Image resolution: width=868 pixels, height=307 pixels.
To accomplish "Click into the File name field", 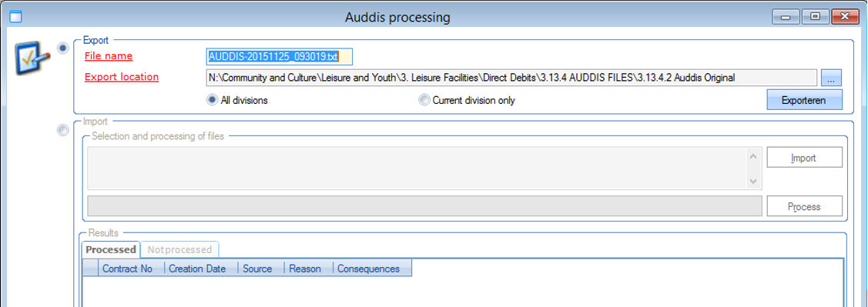I will (279, 56).
